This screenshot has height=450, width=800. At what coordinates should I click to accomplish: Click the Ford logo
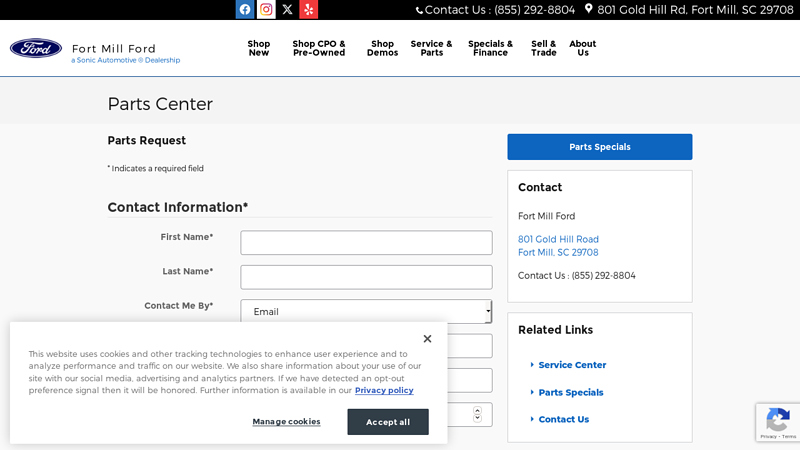point(36,48)
